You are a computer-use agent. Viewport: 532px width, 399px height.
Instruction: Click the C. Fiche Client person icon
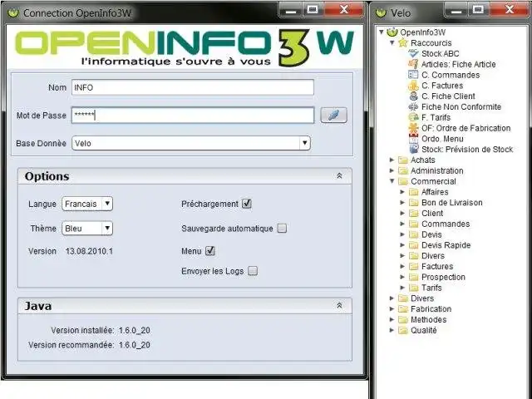413,96
